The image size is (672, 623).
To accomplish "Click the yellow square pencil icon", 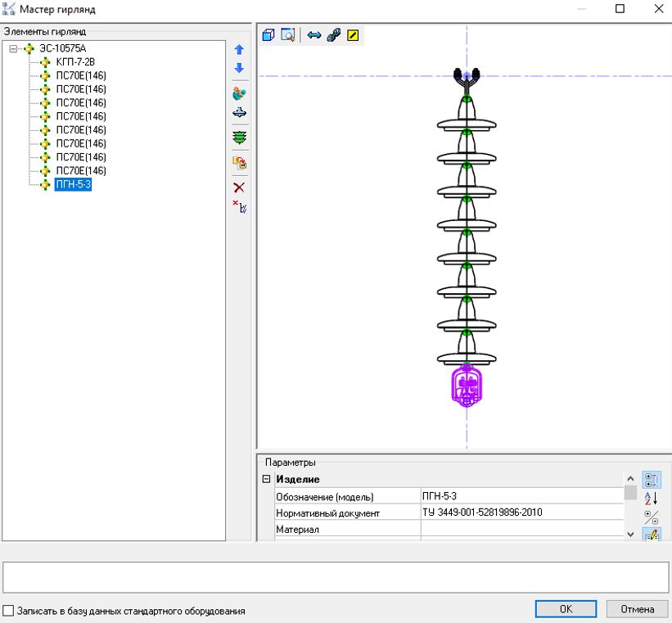I will click(x=352, y=35).
